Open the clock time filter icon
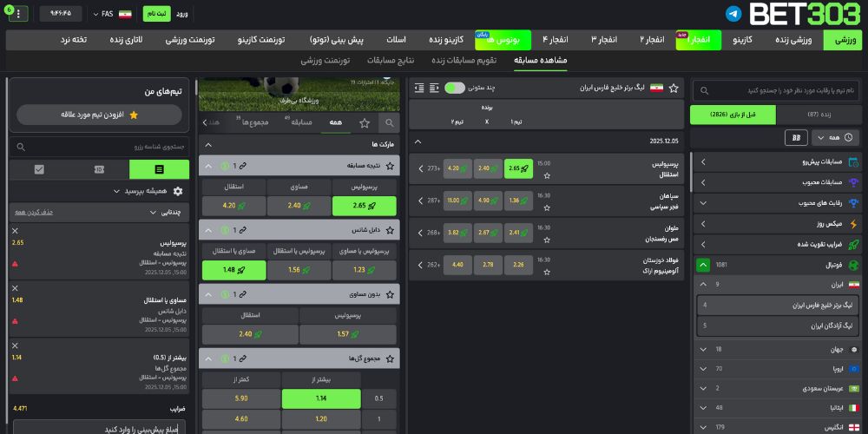 tap(848, 137)
